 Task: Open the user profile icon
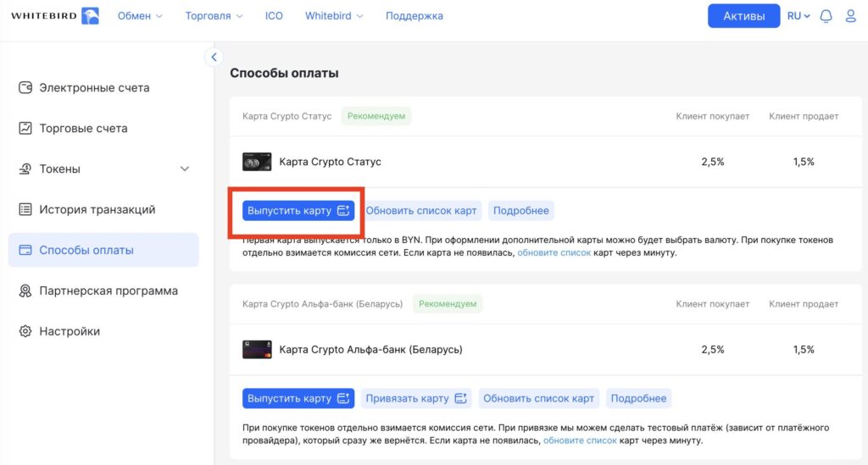point(851,16)
